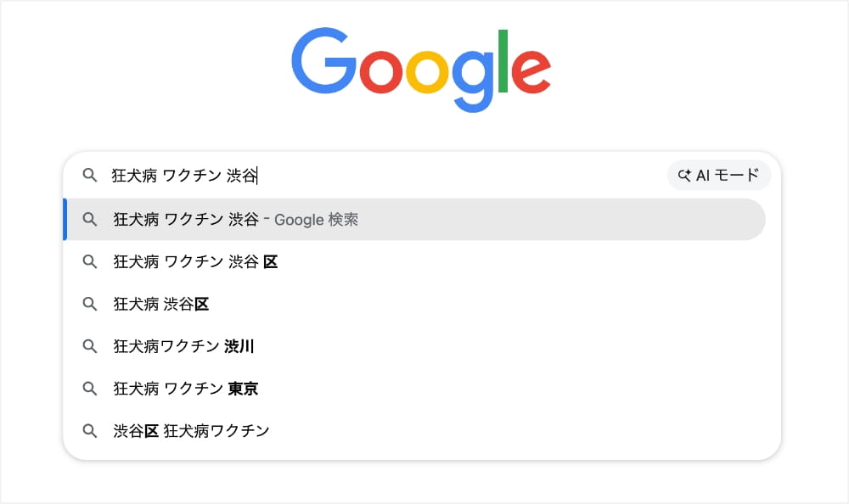Click the search icon on the highlighted suggestion row

click(x=90, y=219)
